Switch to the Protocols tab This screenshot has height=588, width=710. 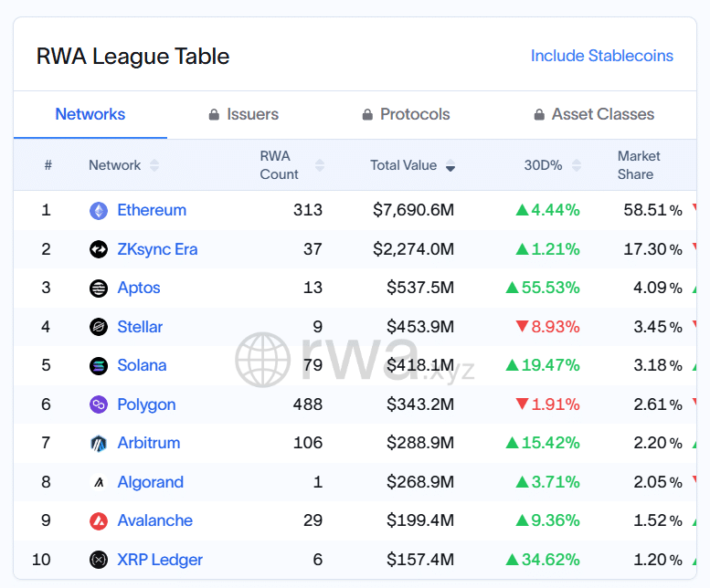[406, 114]
